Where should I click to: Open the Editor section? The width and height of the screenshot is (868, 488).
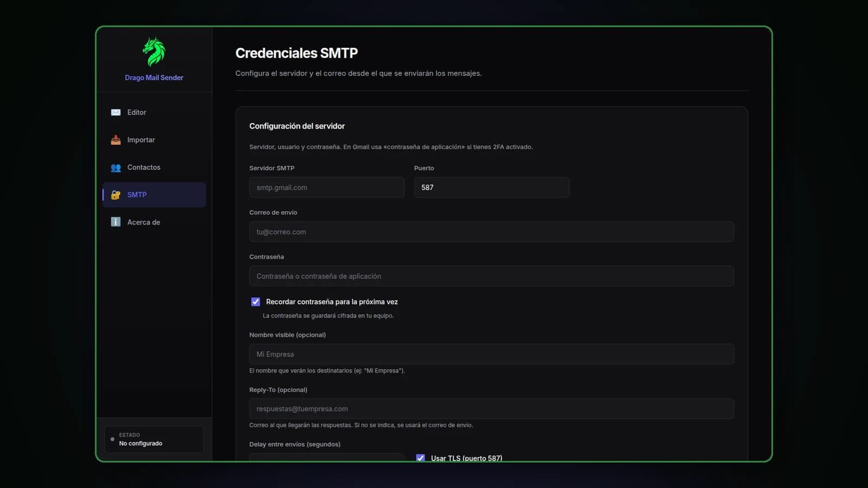tap(154, 112)
